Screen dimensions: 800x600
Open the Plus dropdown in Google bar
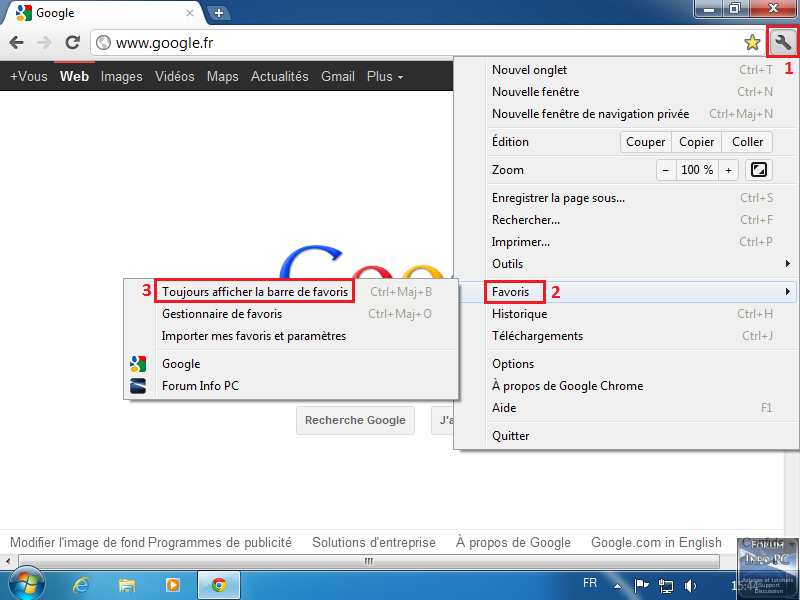pyautogui.click(x=385, y=77)
